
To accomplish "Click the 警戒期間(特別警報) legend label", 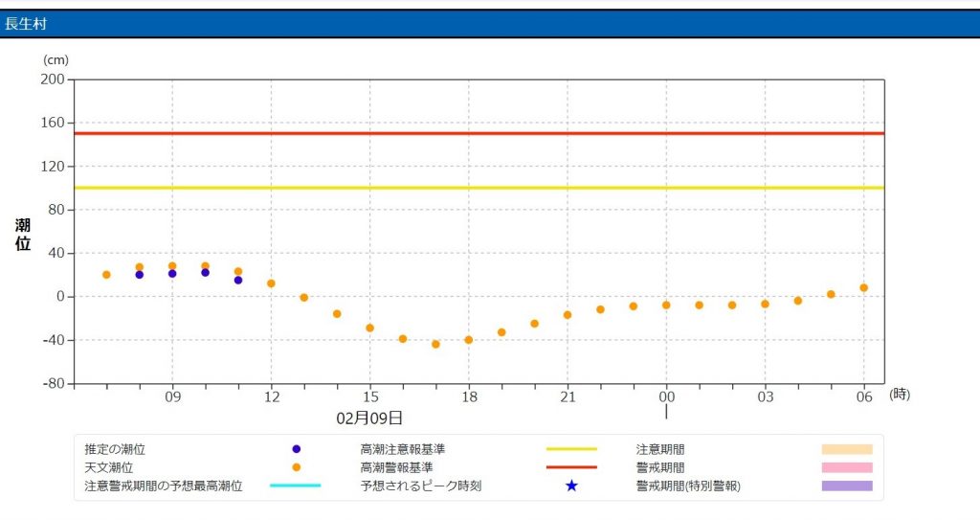I will 688,486.
